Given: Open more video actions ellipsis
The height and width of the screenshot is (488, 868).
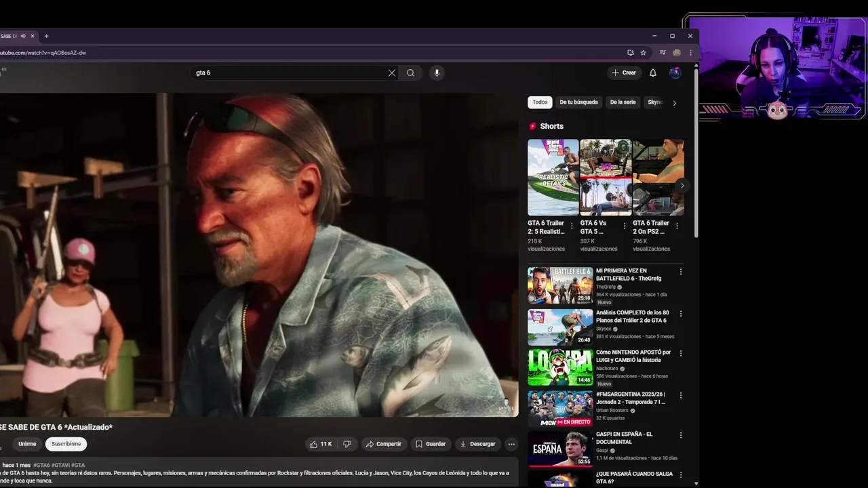Looking at the screenshot, I should (x=511, y=444).
